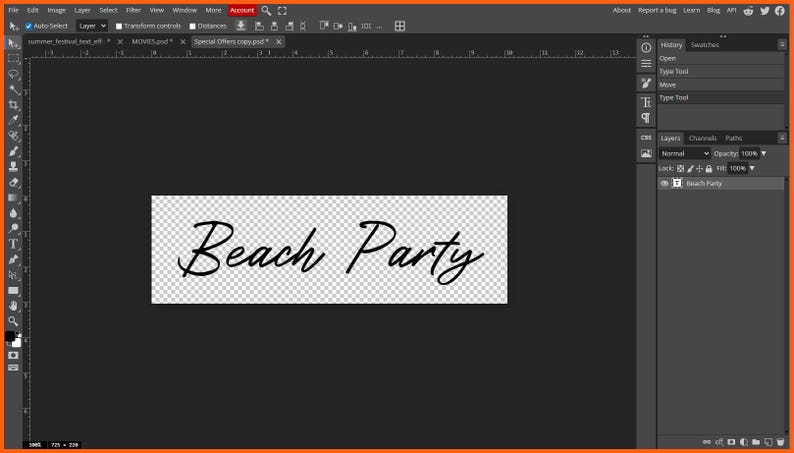The image size is (794, 453).
Task: Select the Lasso tool
Action: click(x=14, y=74)
